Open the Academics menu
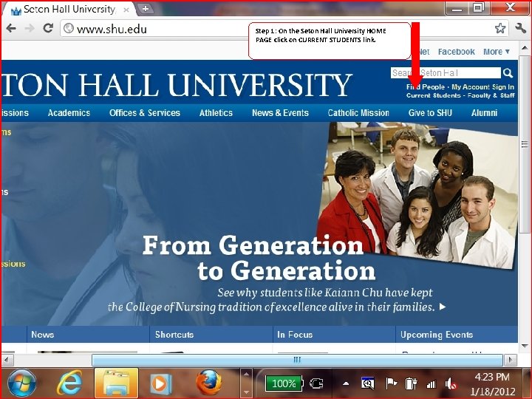532x399 pixels. (69, 113)
